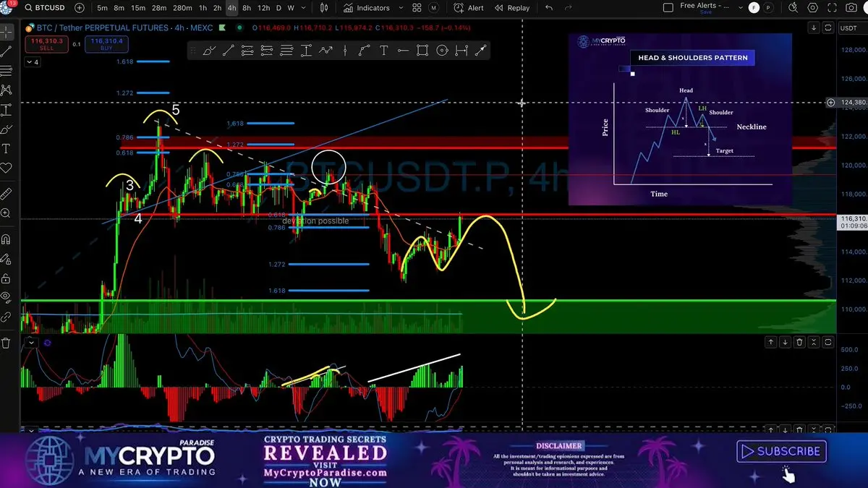Screen dimensions: 868x488
Task: Toggle the auto-fit chart button beside USDT
Action: coord(827,28)
